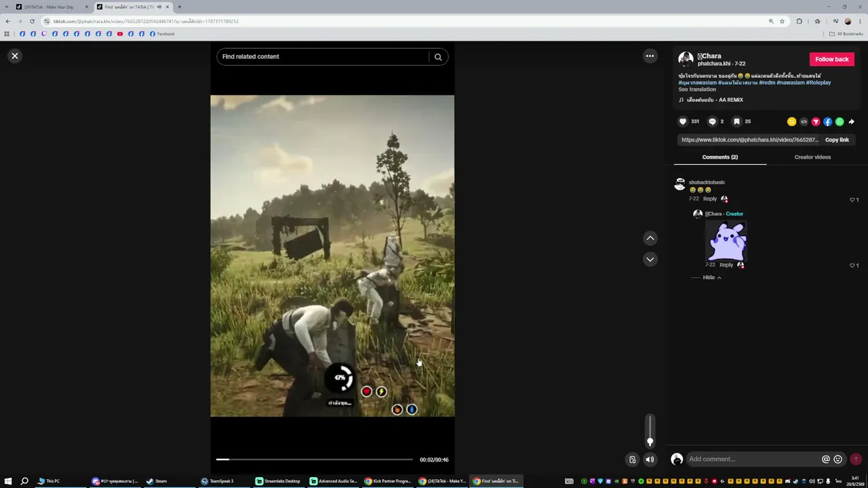Go to previous video arrow
868x488 pixels.
[x=650, y=238]
